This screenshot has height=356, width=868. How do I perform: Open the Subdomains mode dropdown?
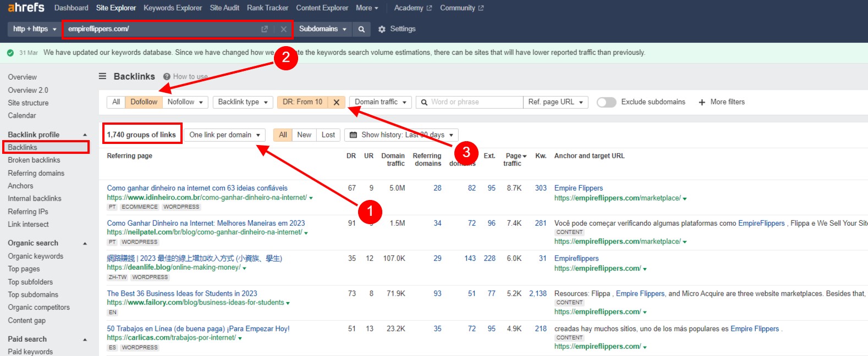tap(323, 29)
